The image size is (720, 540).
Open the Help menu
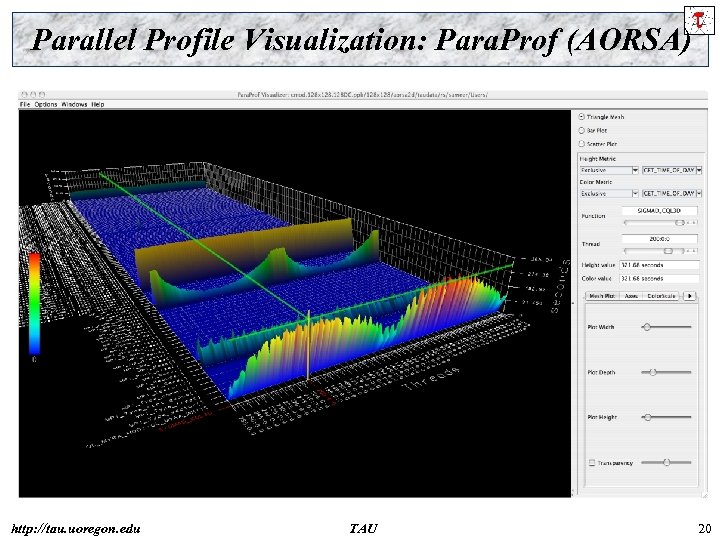pos(98,105)
